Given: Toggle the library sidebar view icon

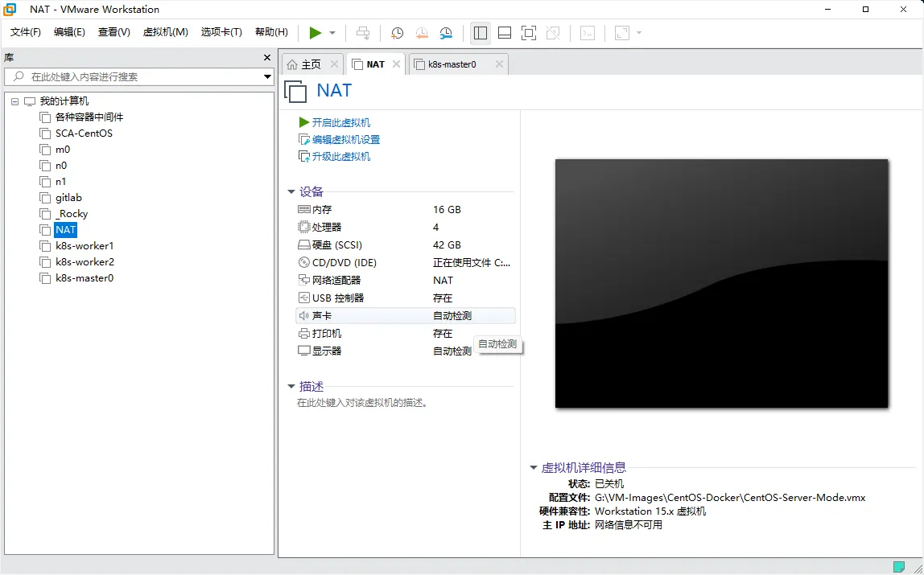Looking at the screenshot, I should pyautogui.click(x=481, y=33).
